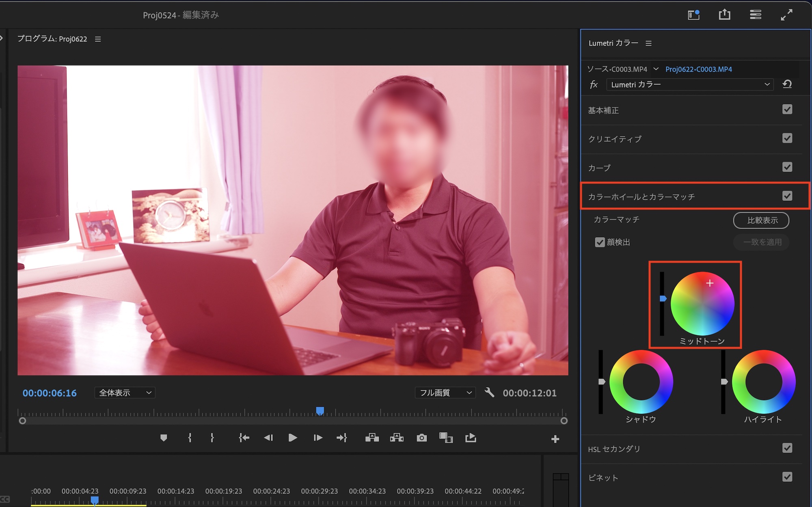The height and width of the screenshot is (507, 812).
Task: Uncheck the 顔検出 face detection checkbox
Action: (600, 242)
